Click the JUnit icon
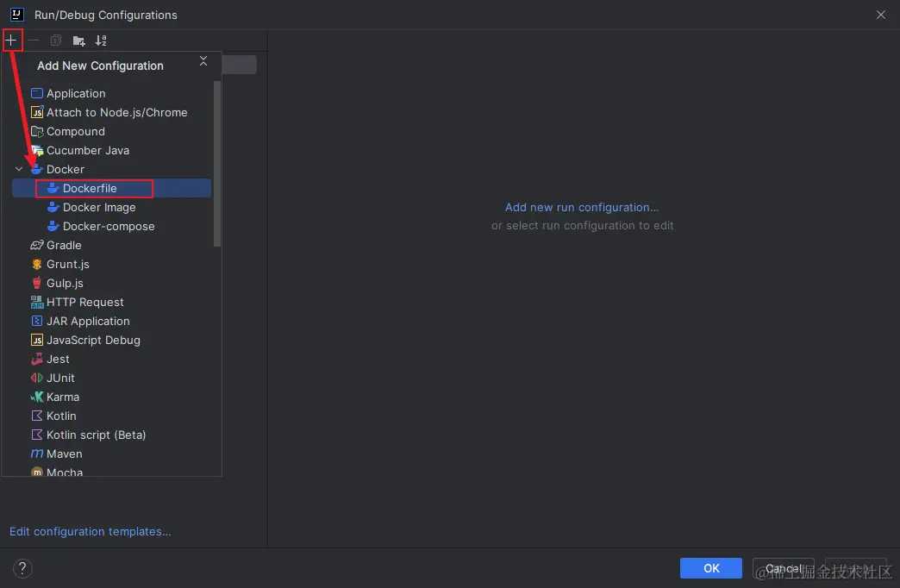This screenshot has width=900, height=588. [37, 378]
